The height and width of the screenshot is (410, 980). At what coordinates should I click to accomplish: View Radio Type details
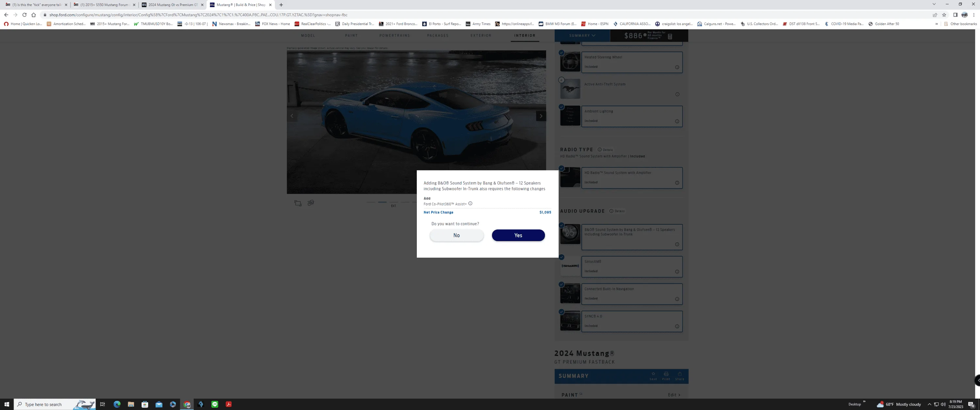(x=605, y=150)
